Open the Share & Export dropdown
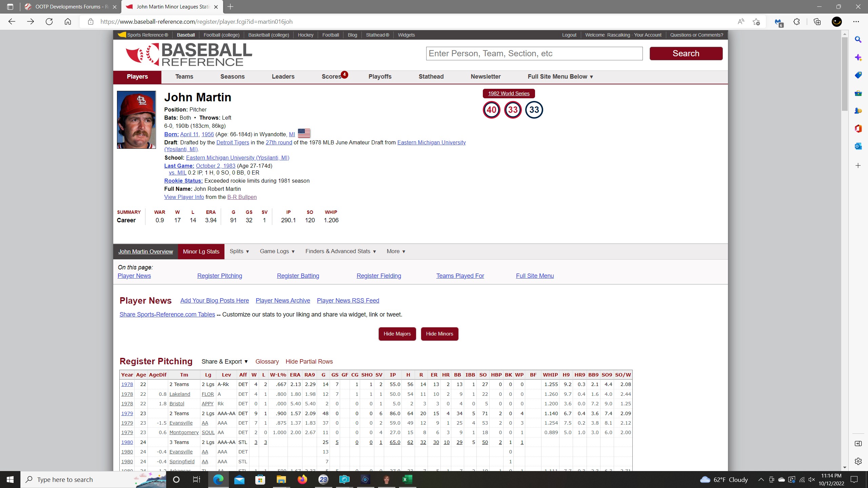The height and width of the screenshot is (488, 868). [x=225, y=362]
